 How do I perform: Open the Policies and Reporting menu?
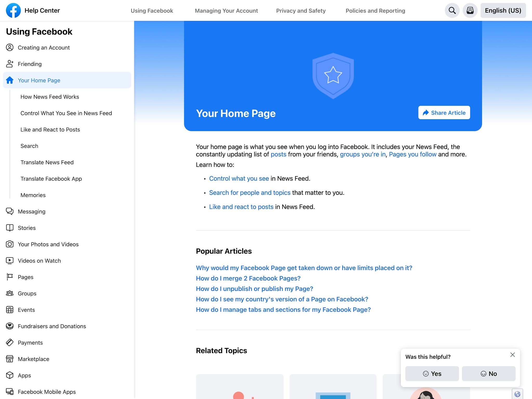click(375, 11)
